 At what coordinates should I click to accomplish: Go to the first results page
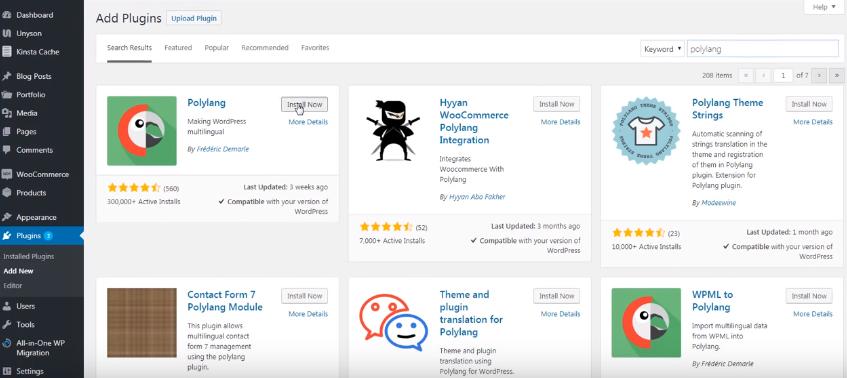tap(745, 76)
